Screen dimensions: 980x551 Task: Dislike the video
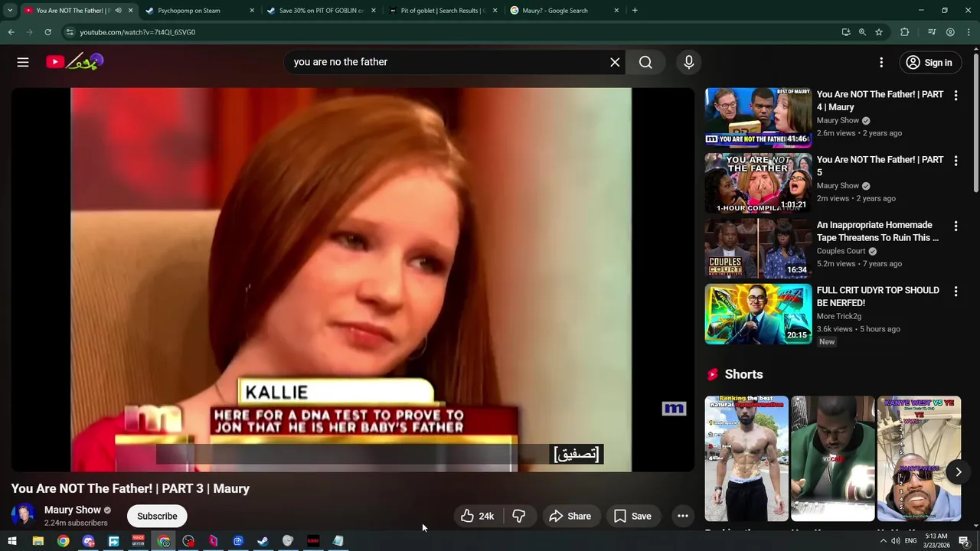(518, 516)
